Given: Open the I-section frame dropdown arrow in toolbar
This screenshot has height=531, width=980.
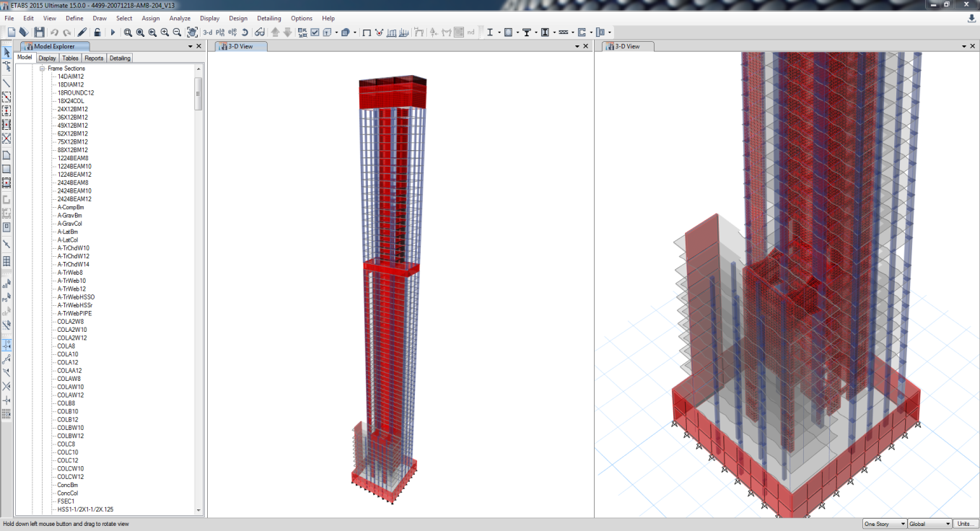Looking at the screenshot, I should tap(499, 32).
